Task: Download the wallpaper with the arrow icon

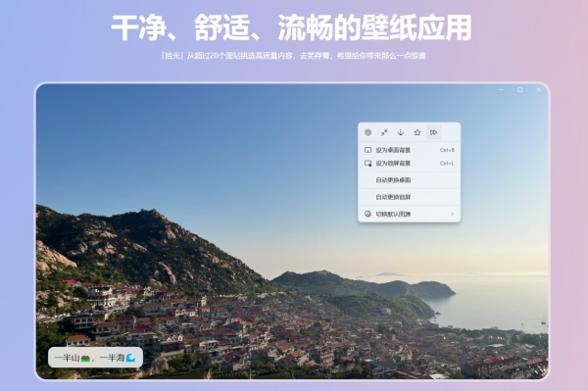Action: (x=401, y=132)
